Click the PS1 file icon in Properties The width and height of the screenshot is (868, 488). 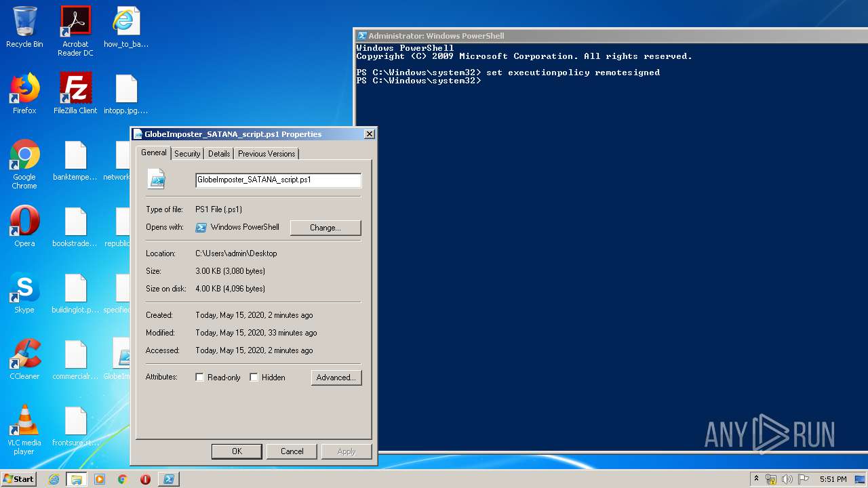click(x=157, y=179)
